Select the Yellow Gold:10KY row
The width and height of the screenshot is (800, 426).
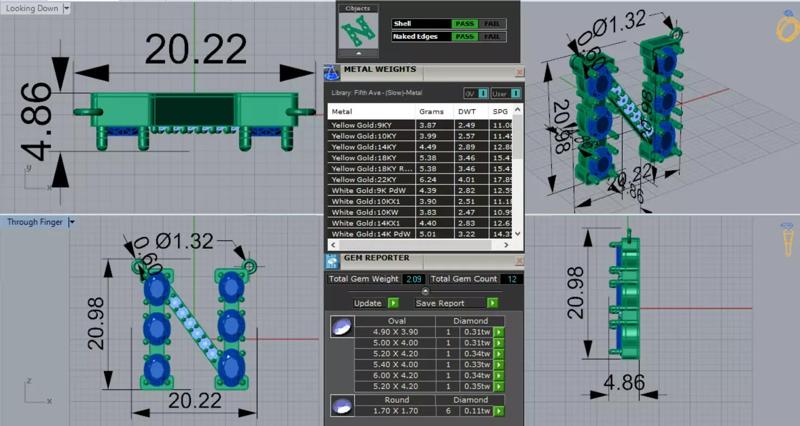click(420, 136)
